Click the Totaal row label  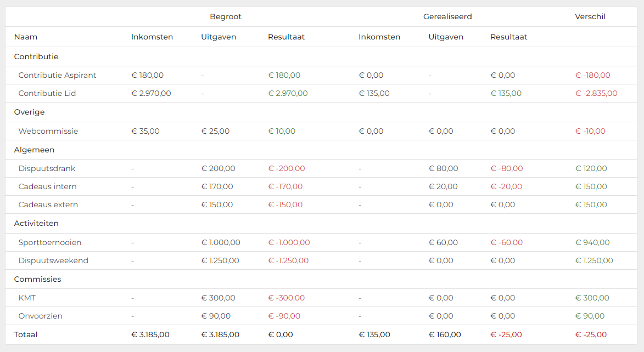[26, 334]
